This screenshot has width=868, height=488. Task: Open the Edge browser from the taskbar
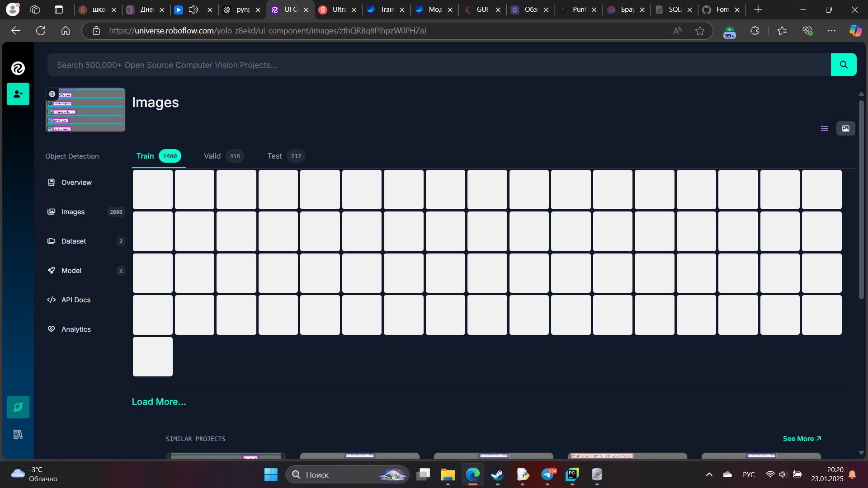473,475
